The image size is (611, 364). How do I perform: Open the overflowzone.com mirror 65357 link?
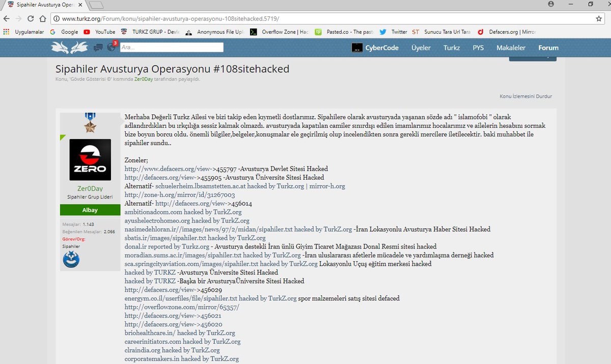pos(182,307)
